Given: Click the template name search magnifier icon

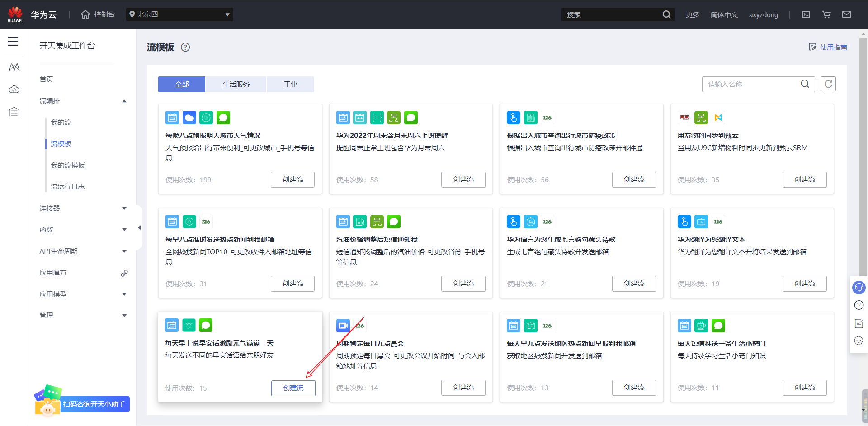Looking at the screenshot, I should [x=805, y=84].
